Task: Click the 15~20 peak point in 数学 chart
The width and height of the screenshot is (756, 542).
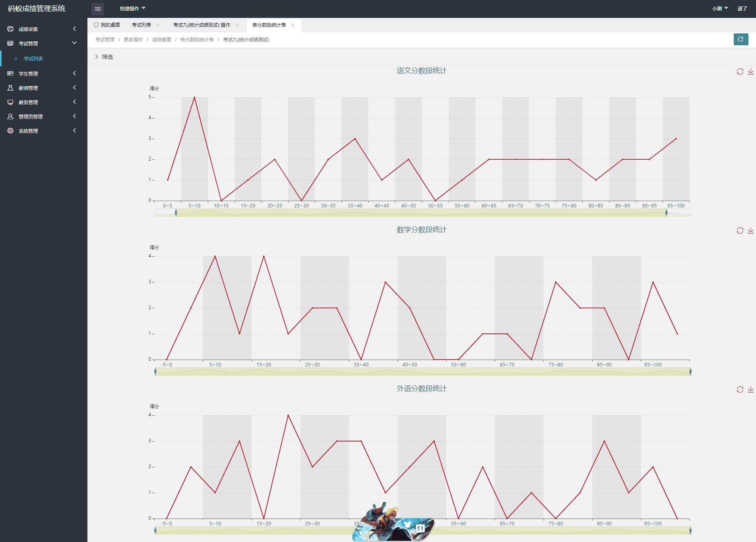Action: click(264, 256)
